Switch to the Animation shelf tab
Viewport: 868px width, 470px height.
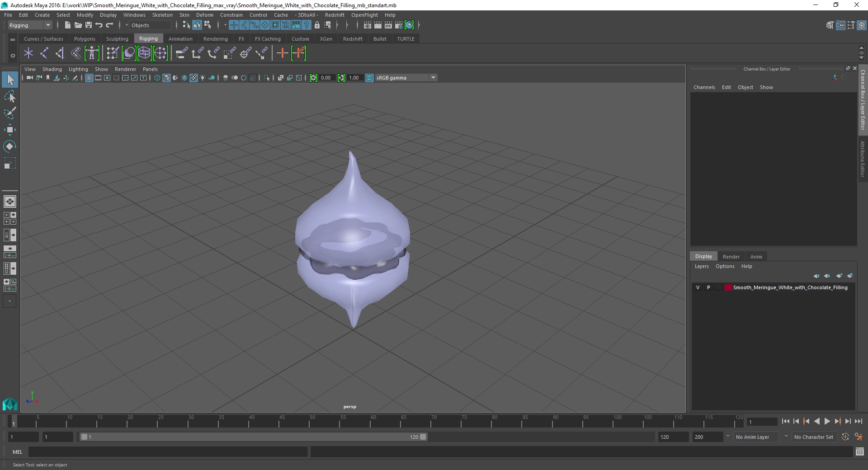[x=180, y=39]
